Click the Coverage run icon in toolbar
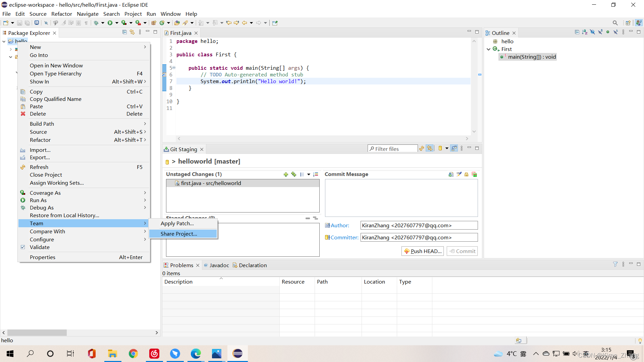The image size is (644, 362). (124, 23)
